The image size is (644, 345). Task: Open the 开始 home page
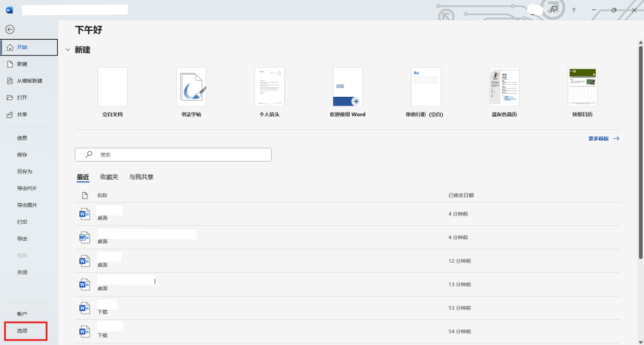[22, 47]
